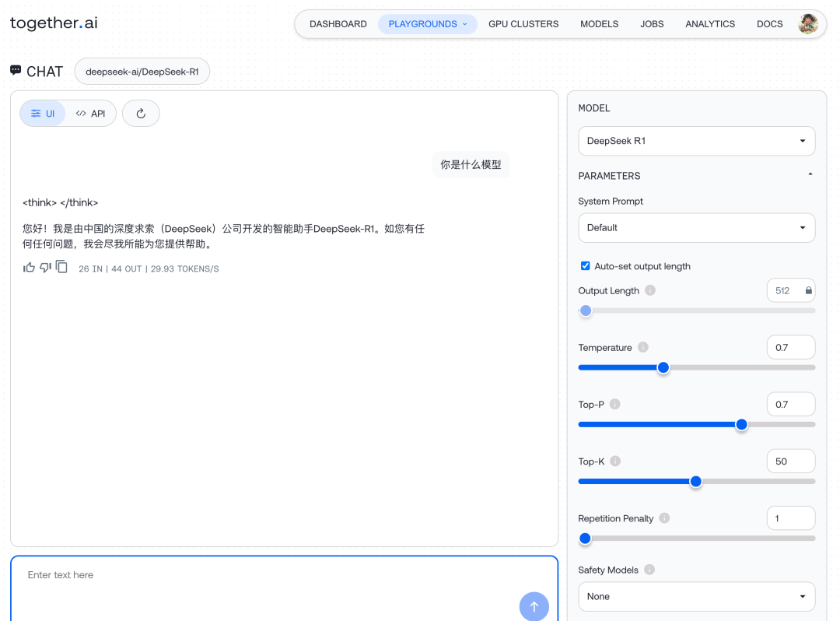The height and width of the screenshot is (621, 840).
Task: Click the user message 你是什么模型
Action: pos(471,164)
